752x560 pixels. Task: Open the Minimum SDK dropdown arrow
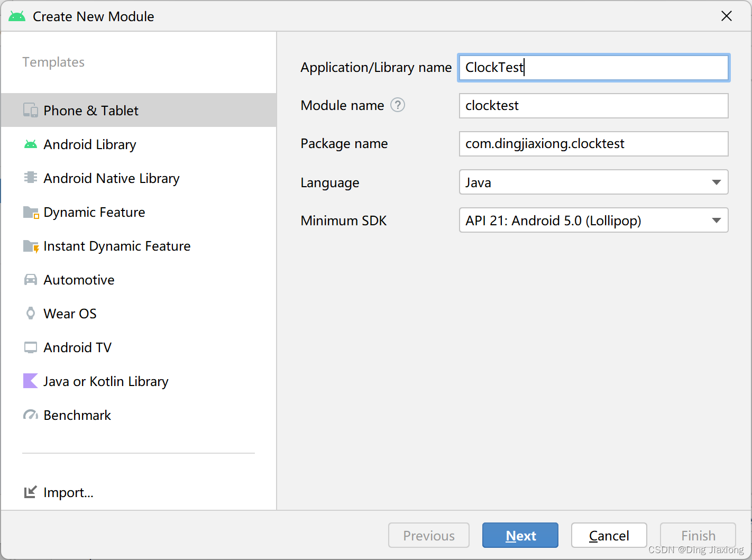(717, 221)
